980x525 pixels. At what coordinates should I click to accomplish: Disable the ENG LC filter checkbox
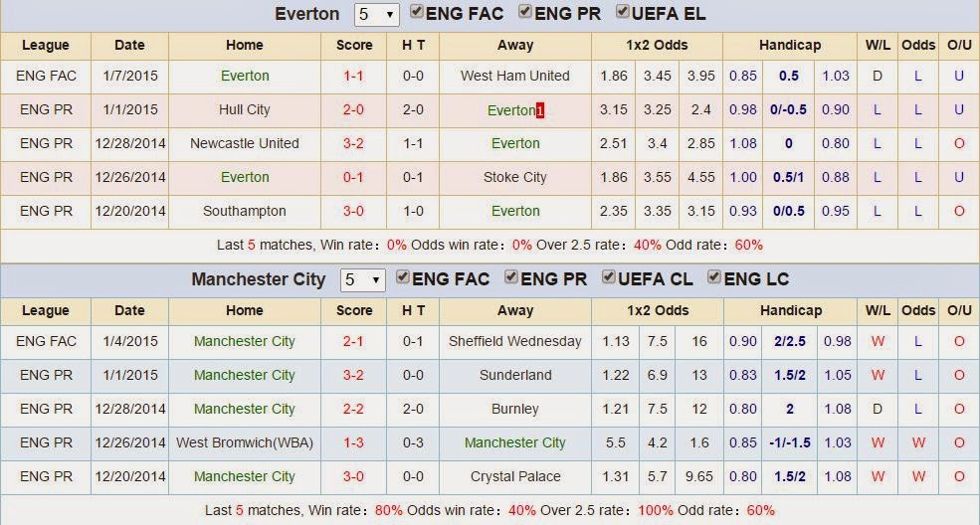click(x=714, y=278)
